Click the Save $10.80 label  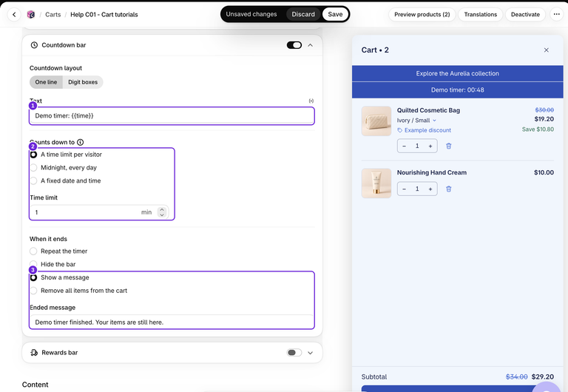click(x=538, y=129)
